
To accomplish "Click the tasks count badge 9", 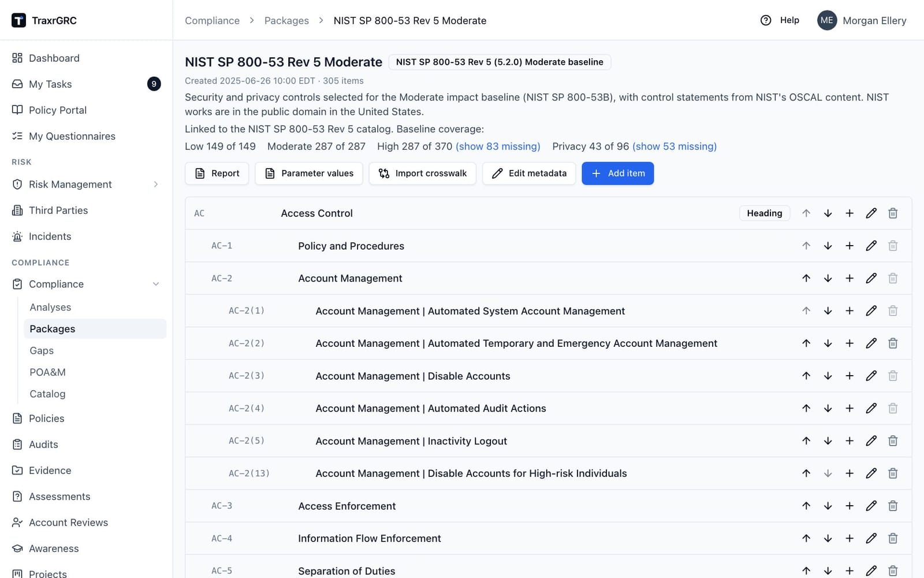I will click(x=154, y=84).
